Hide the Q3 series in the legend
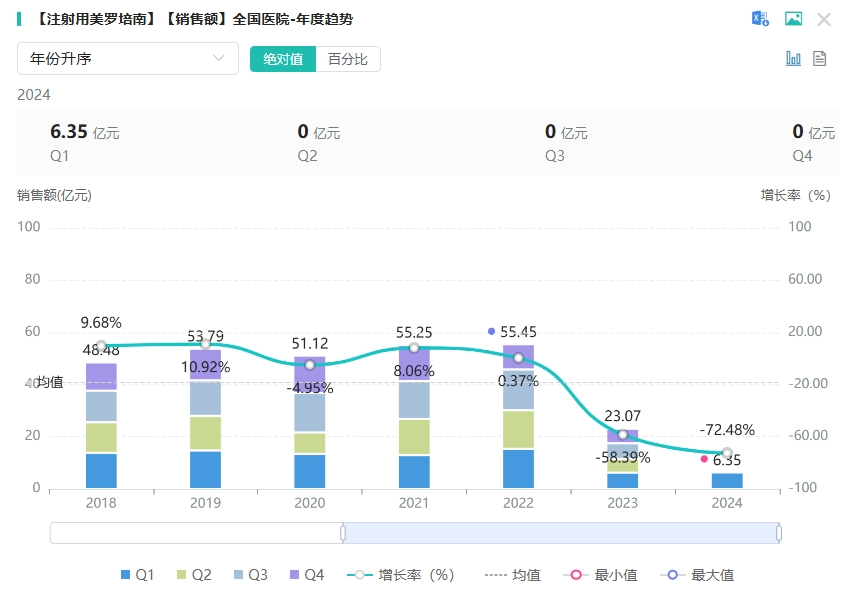 [x=250, y=575]
